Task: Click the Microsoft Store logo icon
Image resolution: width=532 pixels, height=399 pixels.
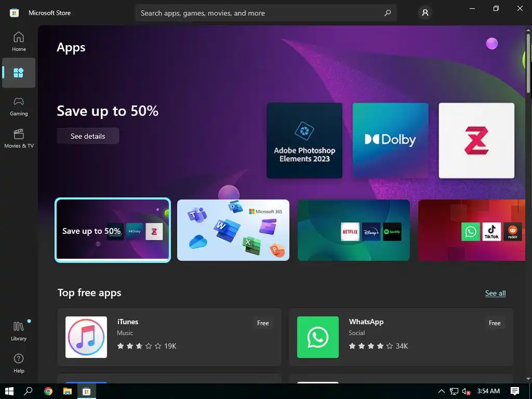Action: pos(14,13)
